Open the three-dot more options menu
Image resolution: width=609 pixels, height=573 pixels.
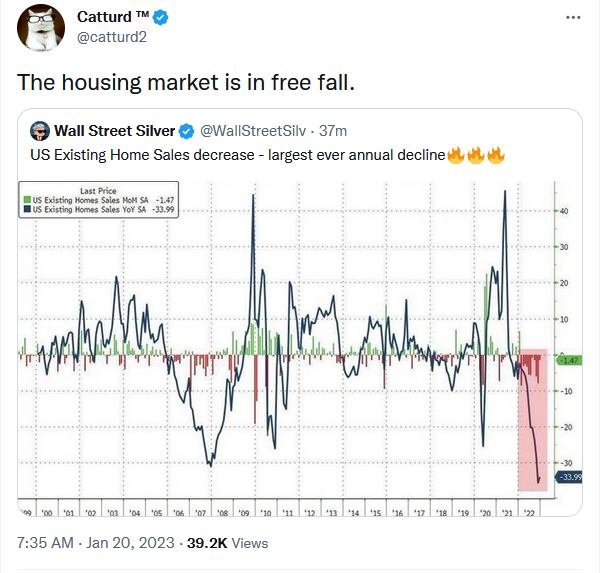coord(573,17)
